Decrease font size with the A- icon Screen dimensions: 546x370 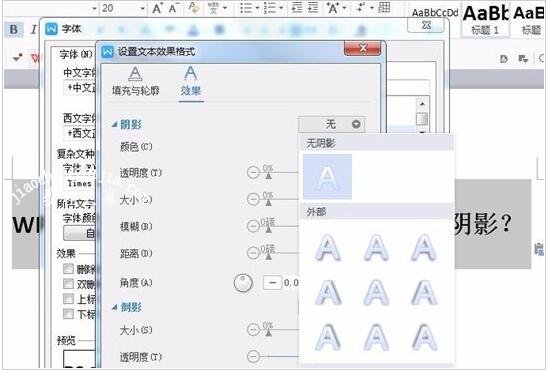click(x=173, y=8)
